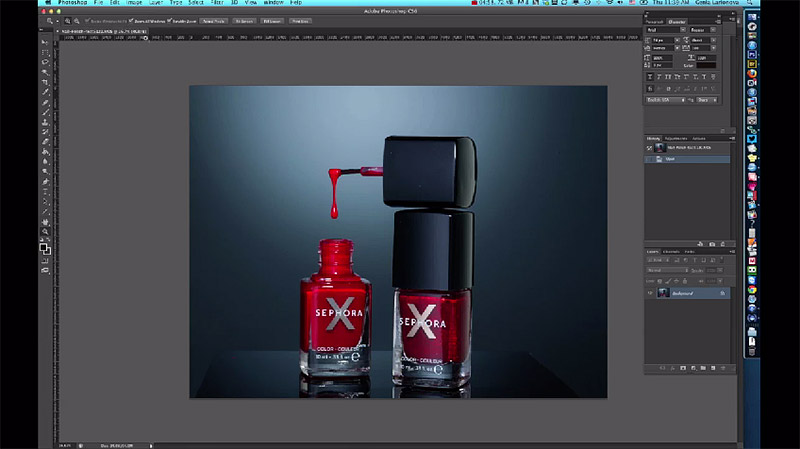Switch to the Adjustments tab

pos(676,138)
